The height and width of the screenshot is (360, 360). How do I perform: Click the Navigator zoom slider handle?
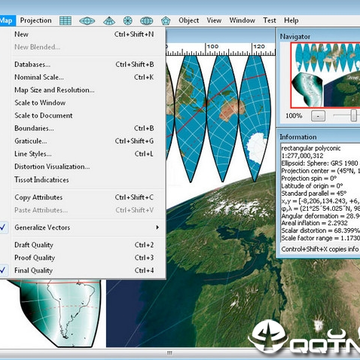click(354, 116)
